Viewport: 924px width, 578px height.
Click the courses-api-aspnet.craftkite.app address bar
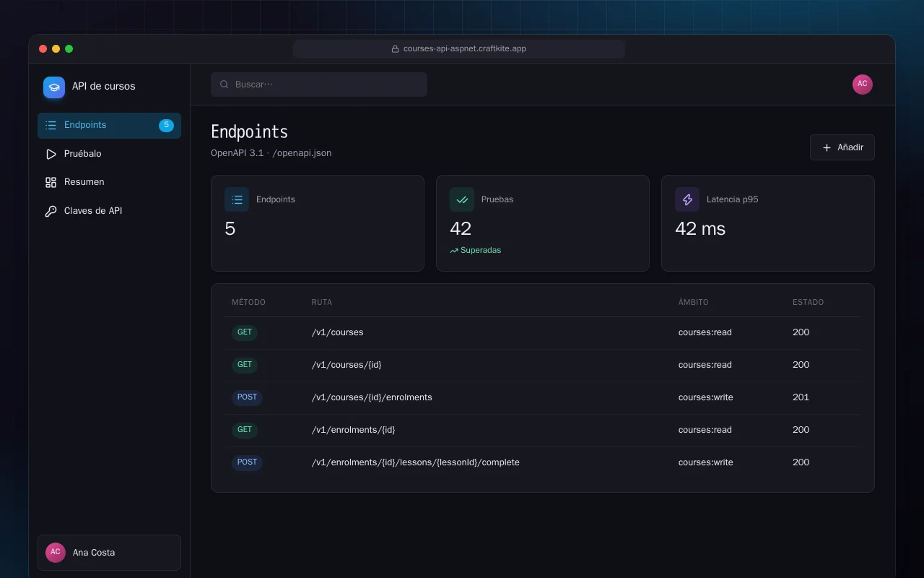click(x=459, y=49)
